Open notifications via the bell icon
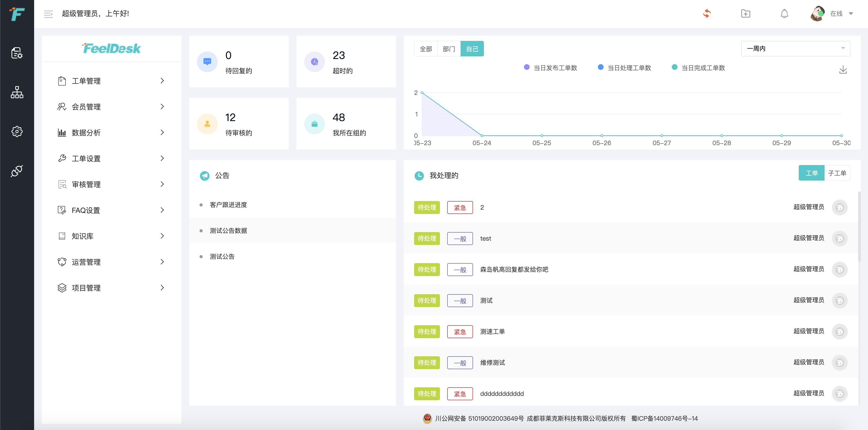The height and width of the screenshot is (430, 868). coord(784,13)
